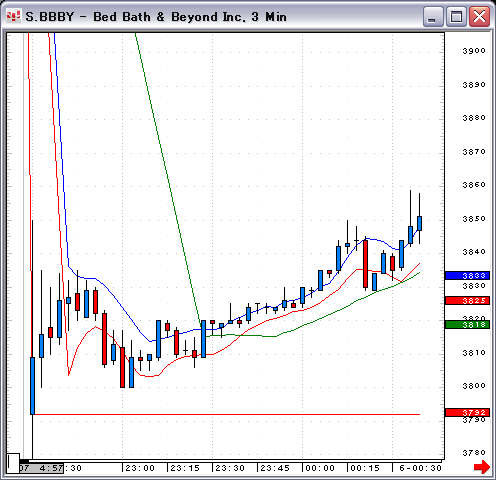The image size is (496, 480).
Task: Select the small white box at bottom-left corner
Action: click(x=13, y=463)
